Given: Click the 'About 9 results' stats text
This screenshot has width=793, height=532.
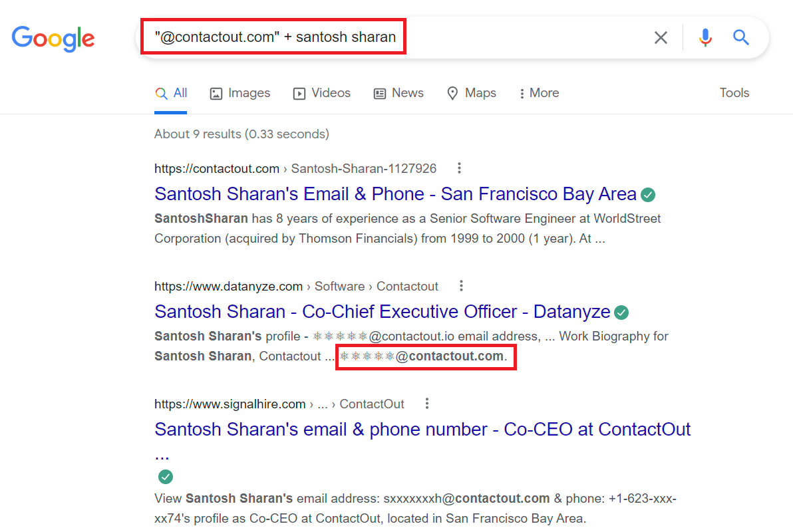Looking at the screenshot, I should pyautogui.click(x=241, y=134).
